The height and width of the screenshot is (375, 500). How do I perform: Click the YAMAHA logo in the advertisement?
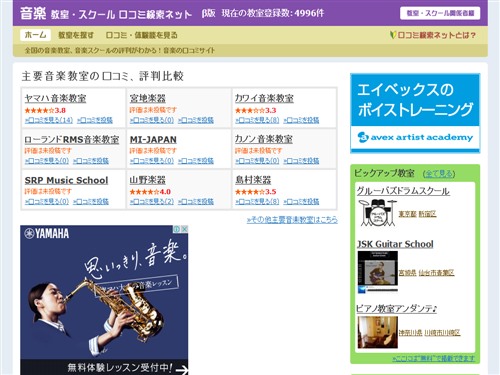[x=47, y=233]
